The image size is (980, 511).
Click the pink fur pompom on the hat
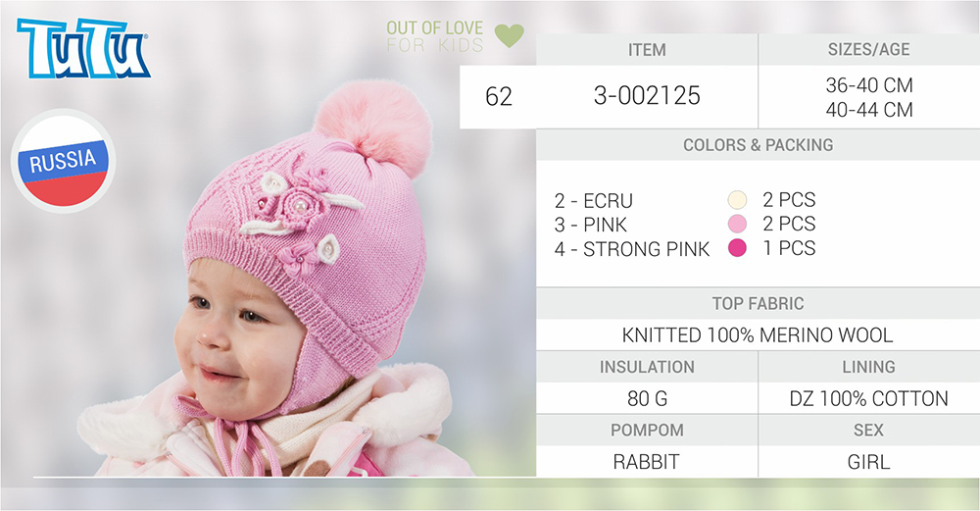pyautogui.click(x=373, y=127)
